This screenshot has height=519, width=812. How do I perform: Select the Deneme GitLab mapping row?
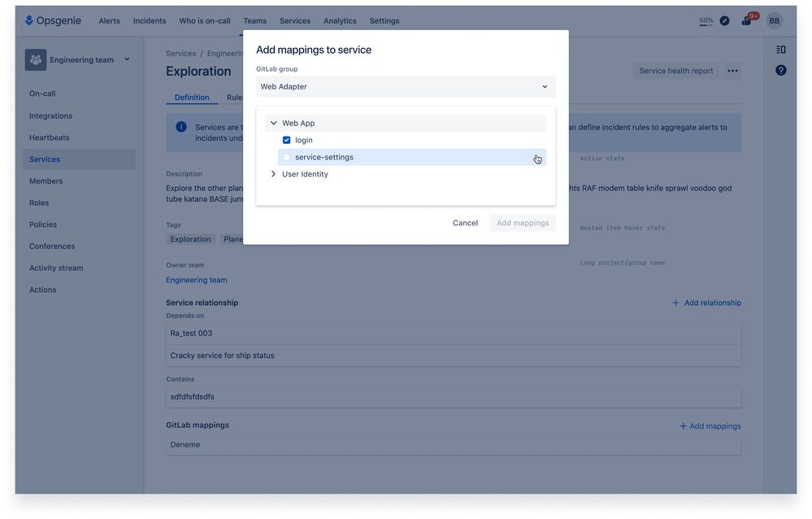[x=454, y=445]
